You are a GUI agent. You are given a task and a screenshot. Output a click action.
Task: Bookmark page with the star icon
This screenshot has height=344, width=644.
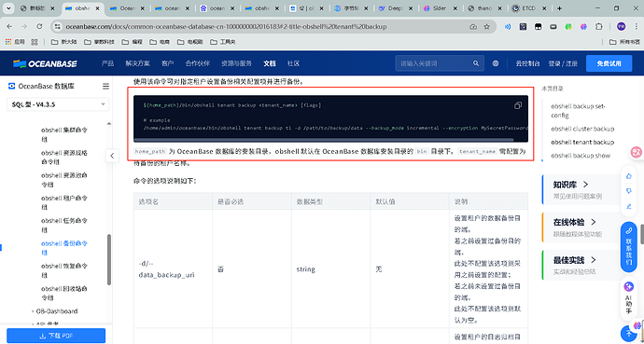(486, 26)
